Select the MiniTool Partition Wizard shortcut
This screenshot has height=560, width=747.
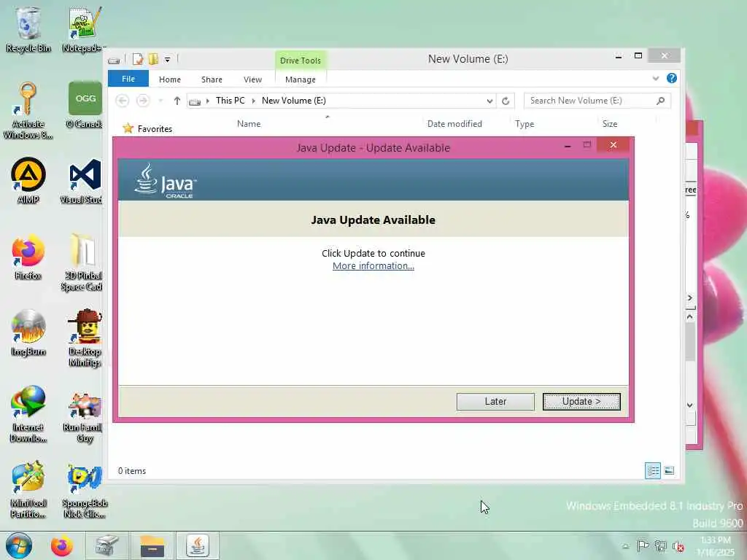pos(28,489)
